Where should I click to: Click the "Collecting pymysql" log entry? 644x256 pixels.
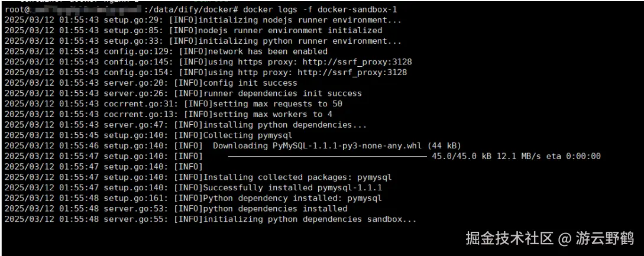point(247,135)
